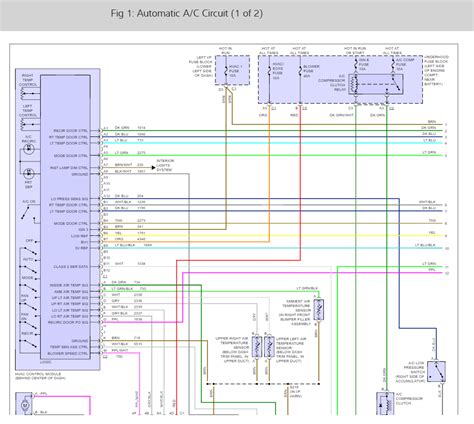Viewport: 474px width, 424px height.
Task: Click the Left Temp Control resistor symbol
Action: (x=23, y=125)
